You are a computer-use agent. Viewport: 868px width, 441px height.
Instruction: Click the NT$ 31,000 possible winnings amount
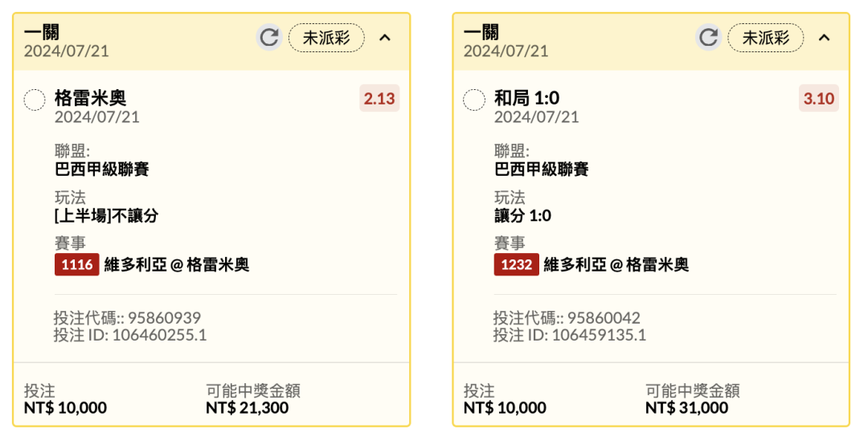point(686,408)
